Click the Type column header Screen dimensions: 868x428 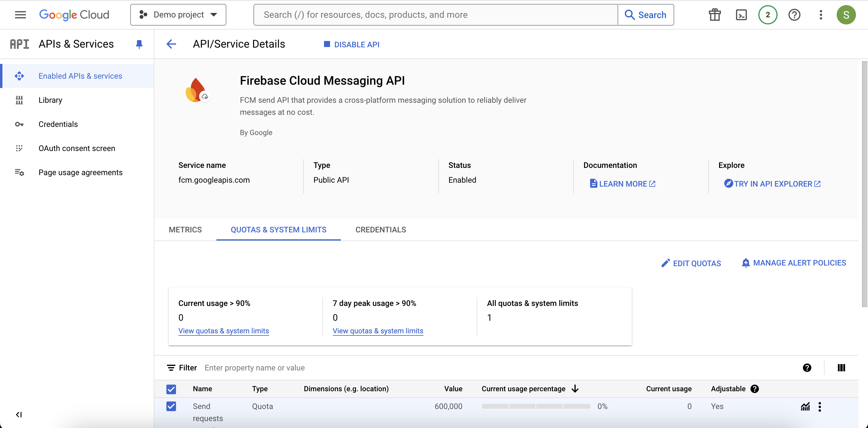tap(260, 389)
